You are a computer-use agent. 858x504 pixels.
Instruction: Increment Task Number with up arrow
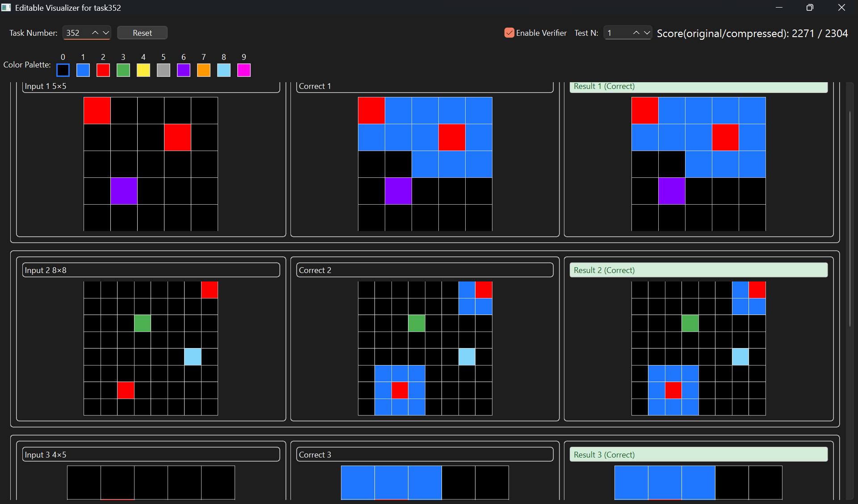[95, 33]
